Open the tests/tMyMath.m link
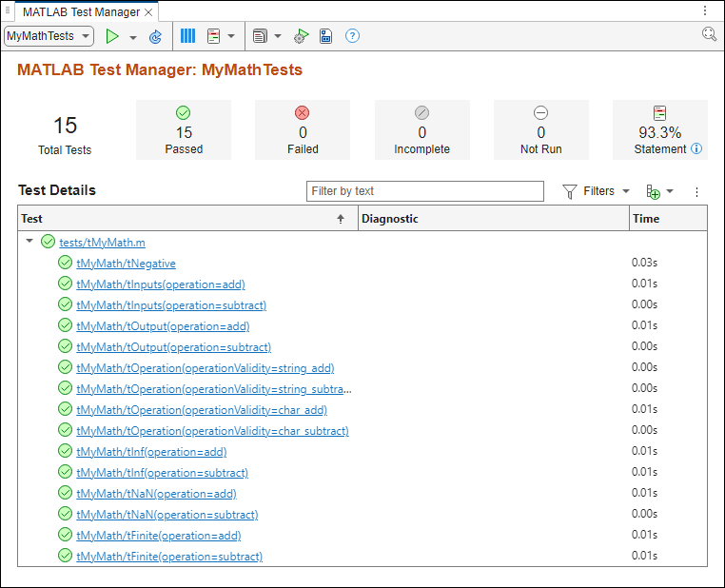This screenshot has height=588, width=725. click(102, 243)
